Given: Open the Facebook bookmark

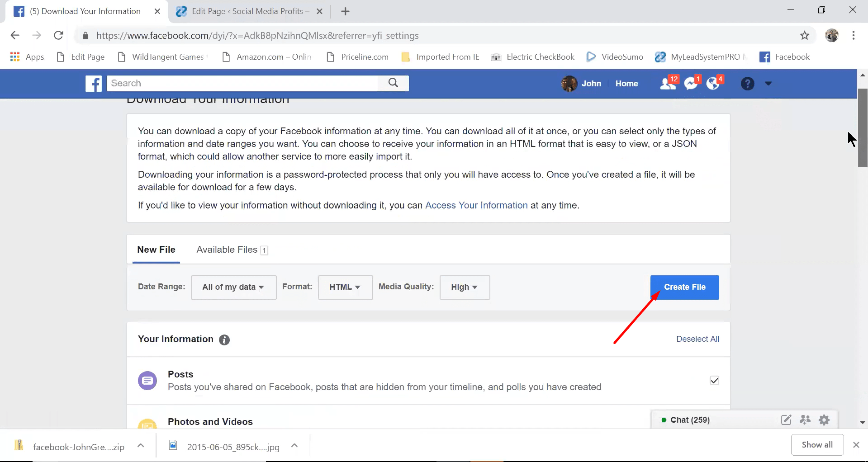Looking at the screenshot, I should 785,57.
